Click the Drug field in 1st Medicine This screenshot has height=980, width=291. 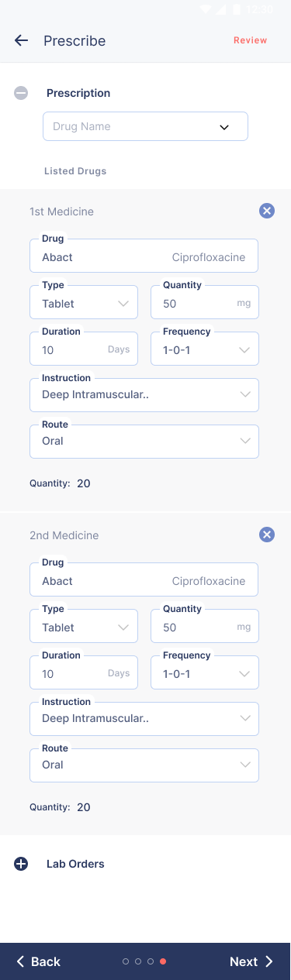click(x=144, y=256)
